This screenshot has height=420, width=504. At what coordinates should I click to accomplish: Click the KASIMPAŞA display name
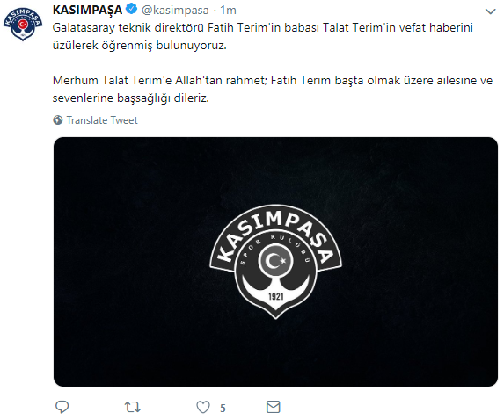pyautogui.click(x=87, y=10)
